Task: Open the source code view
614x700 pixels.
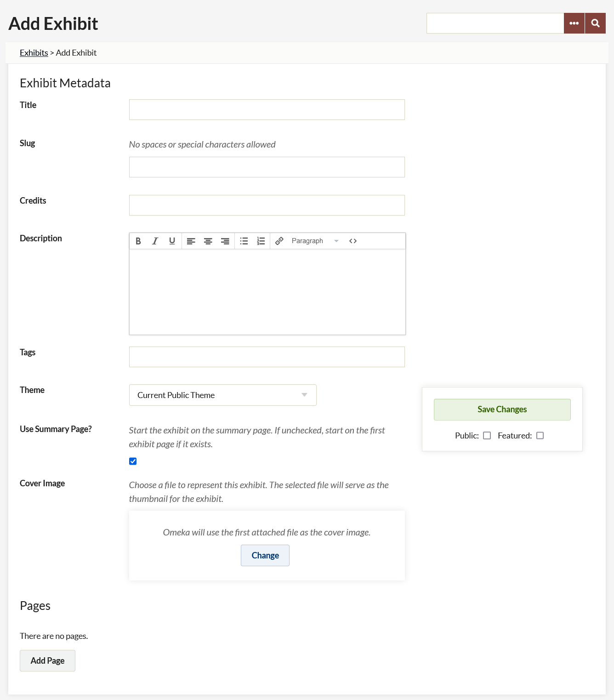Action: pos(353,241)
